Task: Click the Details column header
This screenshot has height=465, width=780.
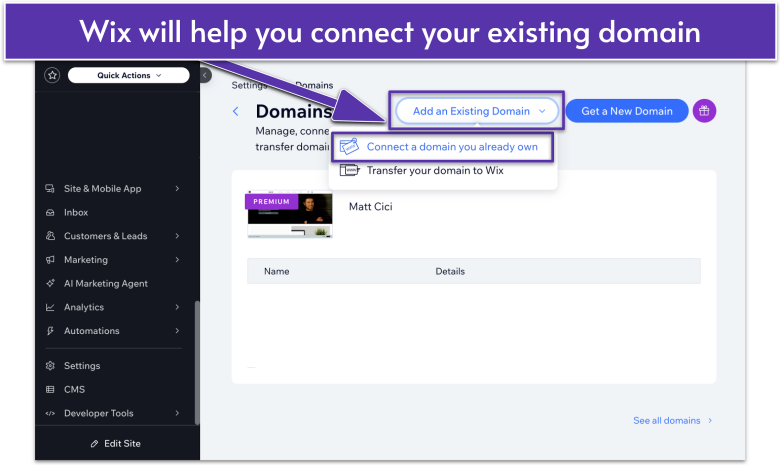Action: (x=450, y=271)
